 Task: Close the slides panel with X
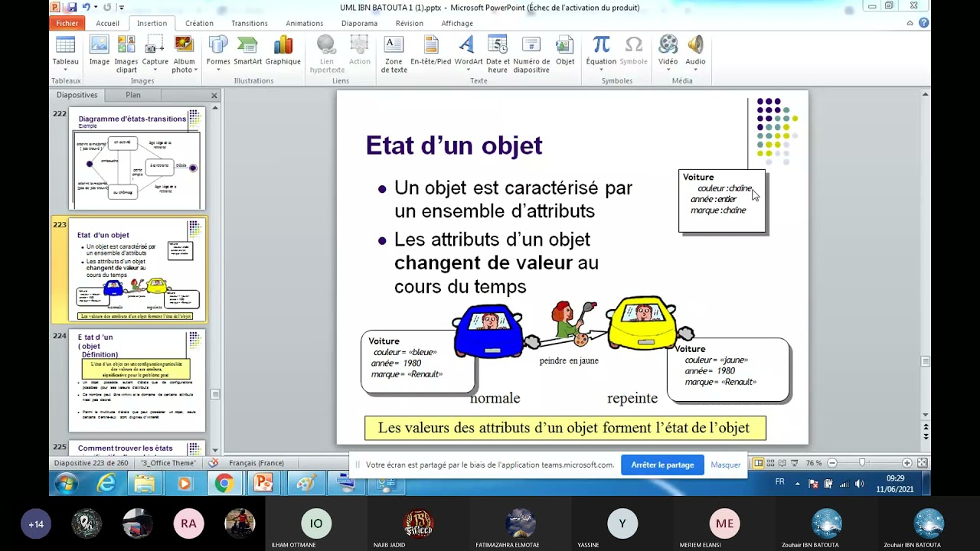(214, 96)
